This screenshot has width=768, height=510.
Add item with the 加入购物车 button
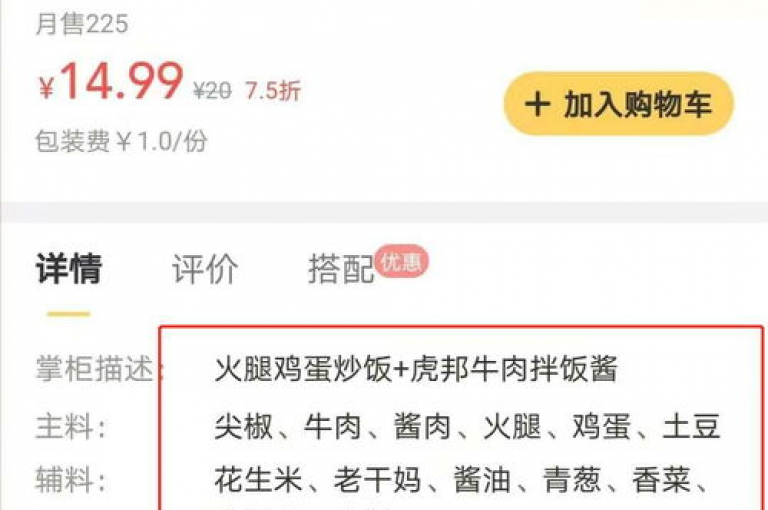coord(619,104)
